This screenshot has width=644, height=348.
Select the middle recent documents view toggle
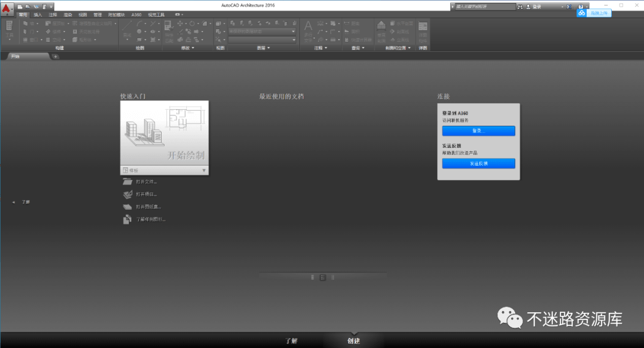[323, 278]
